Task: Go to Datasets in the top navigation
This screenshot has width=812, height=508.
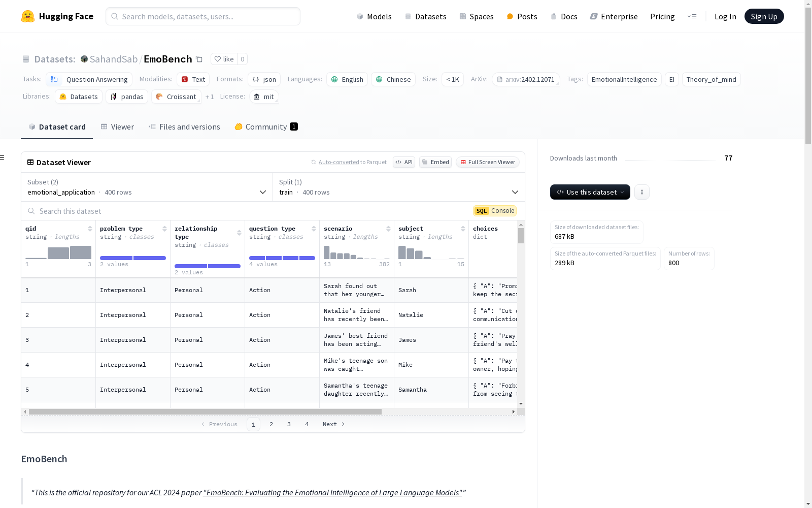Action: [425, 16]
